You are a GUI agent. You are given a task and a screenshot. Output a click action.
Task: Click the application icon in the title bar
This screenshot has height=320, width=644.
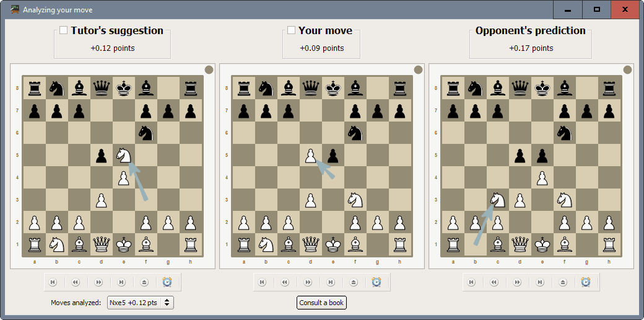[15, 9]
